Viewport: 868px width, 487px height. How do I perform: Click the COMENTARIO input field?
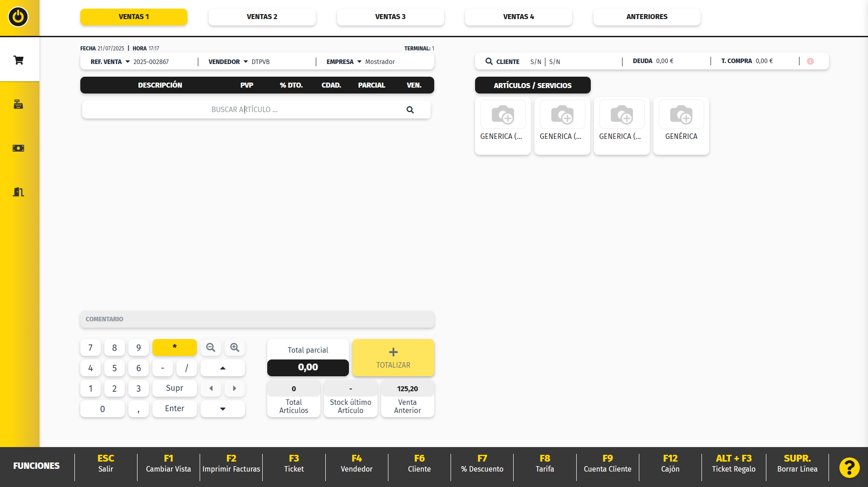257,319
